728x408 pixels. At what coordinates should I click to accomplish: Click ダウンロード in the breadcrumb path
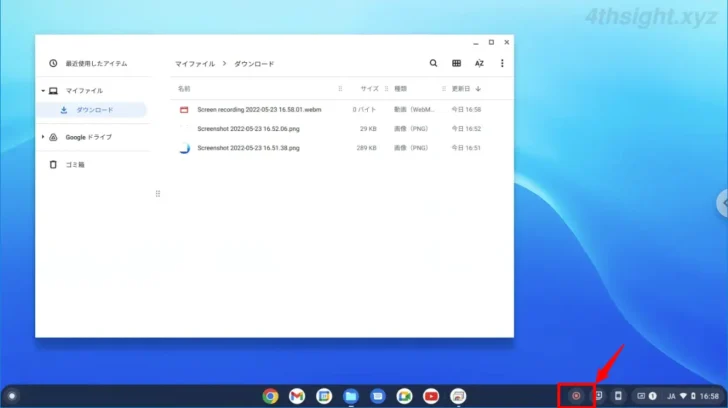point(254,64)
